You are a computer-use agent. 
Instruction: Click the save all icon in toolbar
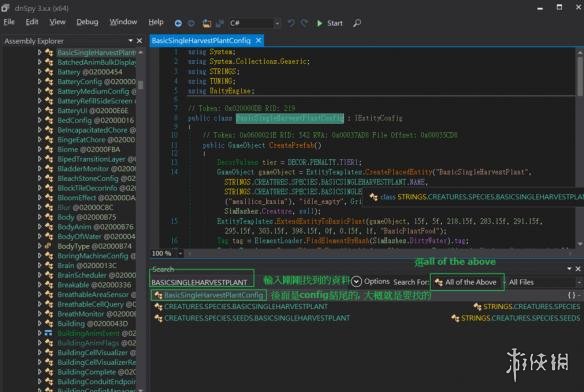[220, 23]
